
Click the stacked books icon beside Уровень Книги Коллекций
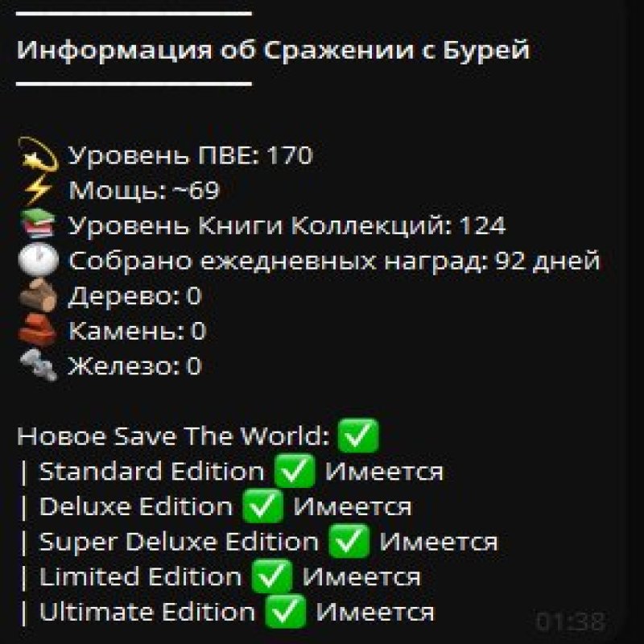[38, 225]
